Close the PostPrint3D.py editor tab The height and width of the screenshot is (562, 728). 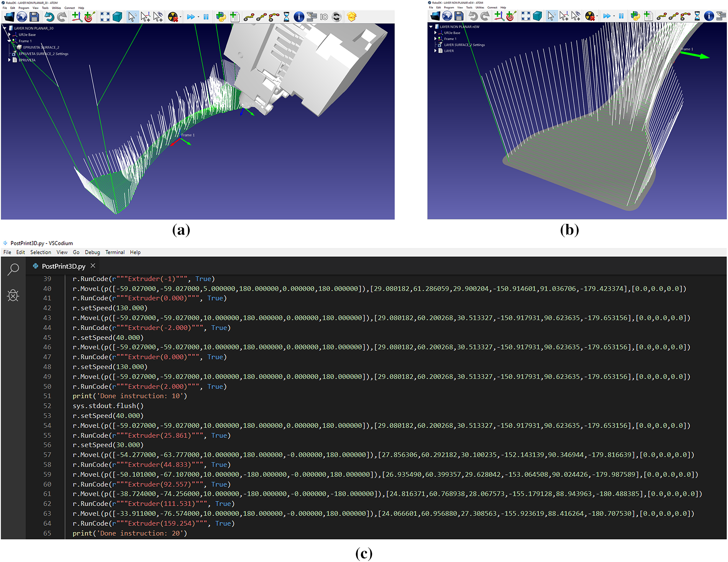(93, 266)
